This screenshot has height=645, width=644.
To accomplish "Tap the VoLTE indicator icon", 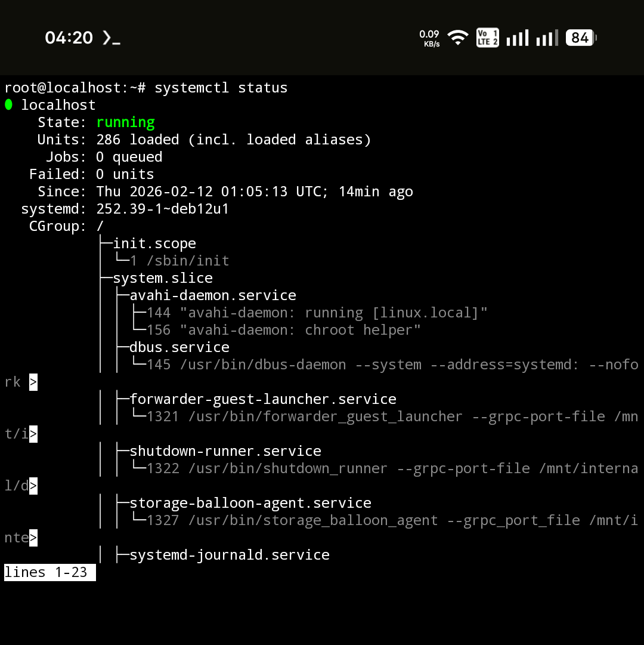I will coord(487,38).
